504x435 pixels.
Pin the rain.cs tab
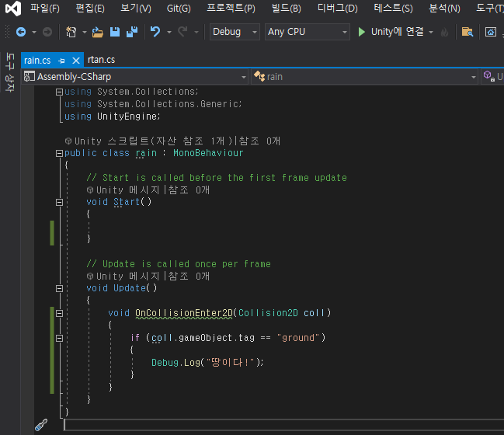[61, 61]
